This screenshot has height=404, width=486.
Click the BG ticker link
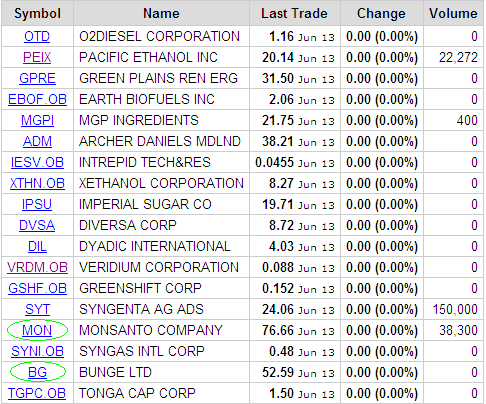(37, 372)
